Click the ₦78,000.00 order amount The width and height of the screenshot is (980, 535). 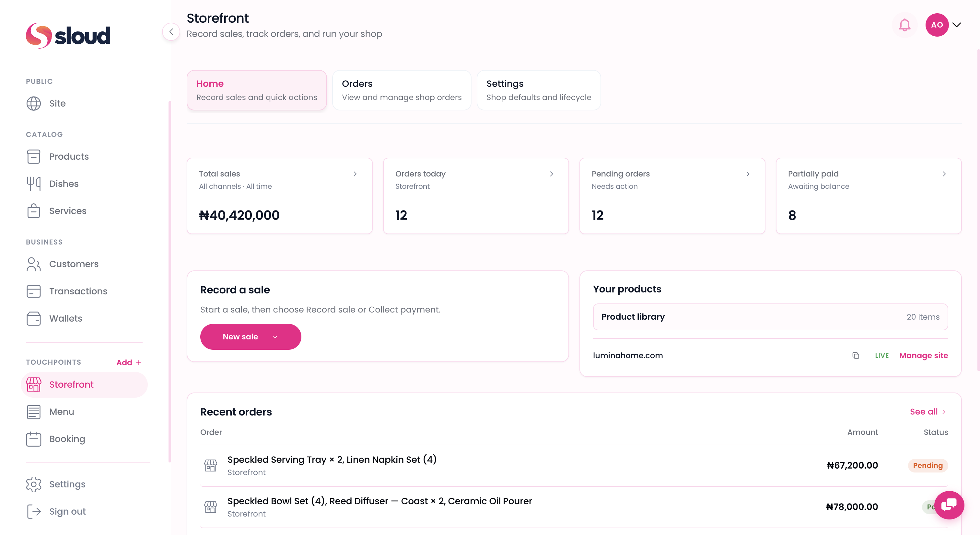click(852, 507)
